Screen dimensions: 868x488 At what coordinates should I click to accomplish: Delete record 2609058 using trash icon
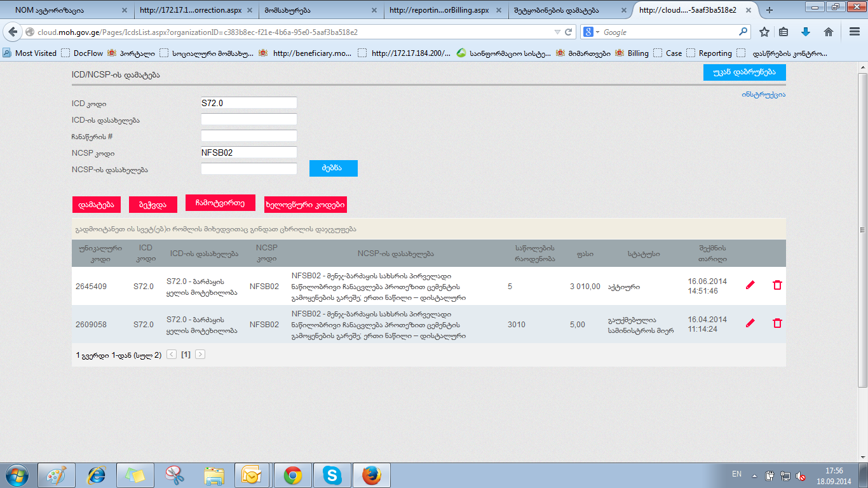pos(777,323)
